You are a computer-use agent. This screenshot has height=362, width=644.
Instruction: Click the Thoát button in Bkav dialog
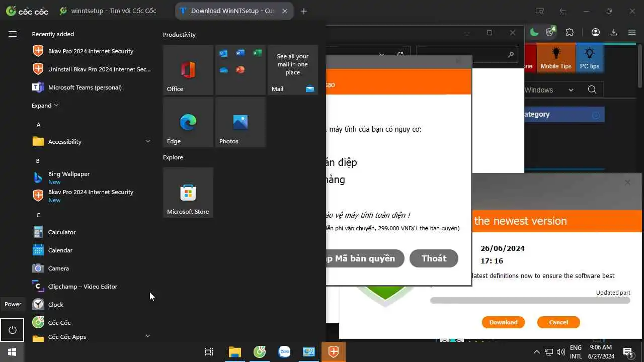pyautogui.click(x=434, y=258)
